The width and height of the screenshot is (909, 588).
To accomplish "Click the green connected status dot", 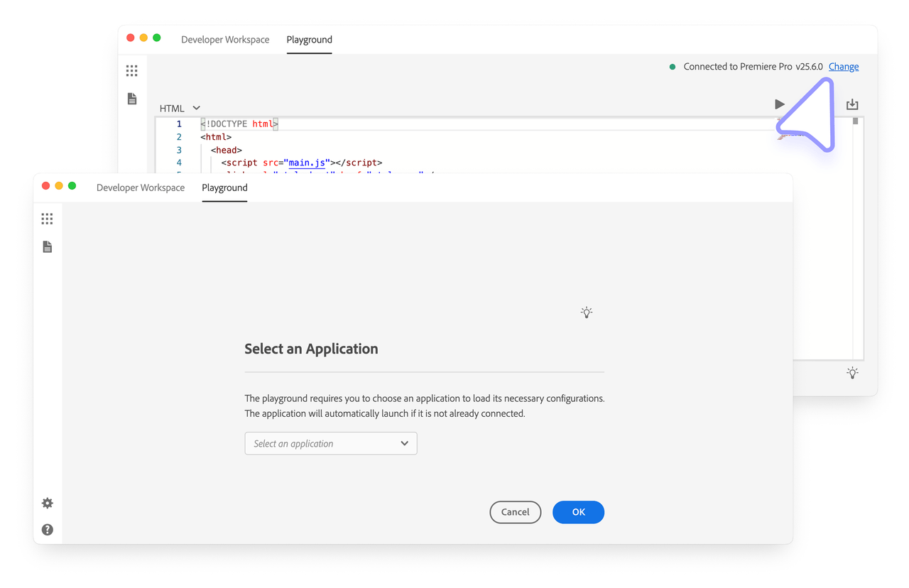I will tap(672, 66).
